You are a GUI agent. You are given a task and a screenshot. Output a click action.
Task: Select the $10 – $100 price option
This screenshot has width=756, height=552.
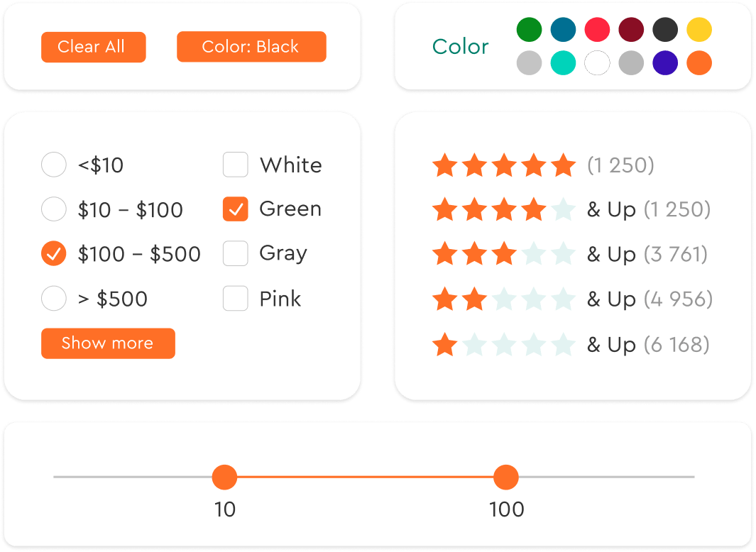pyautogui.click(x=54, y=210)
